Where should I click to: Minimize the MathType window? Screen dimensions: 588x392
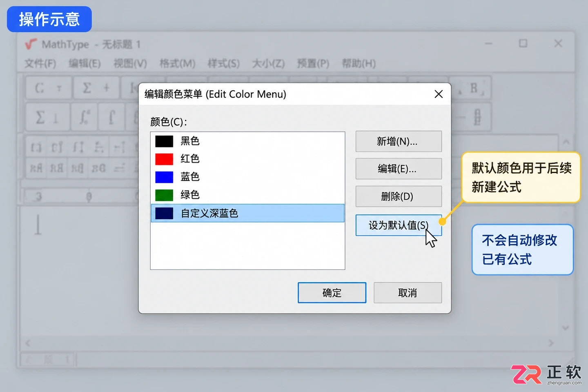[488, 43]
